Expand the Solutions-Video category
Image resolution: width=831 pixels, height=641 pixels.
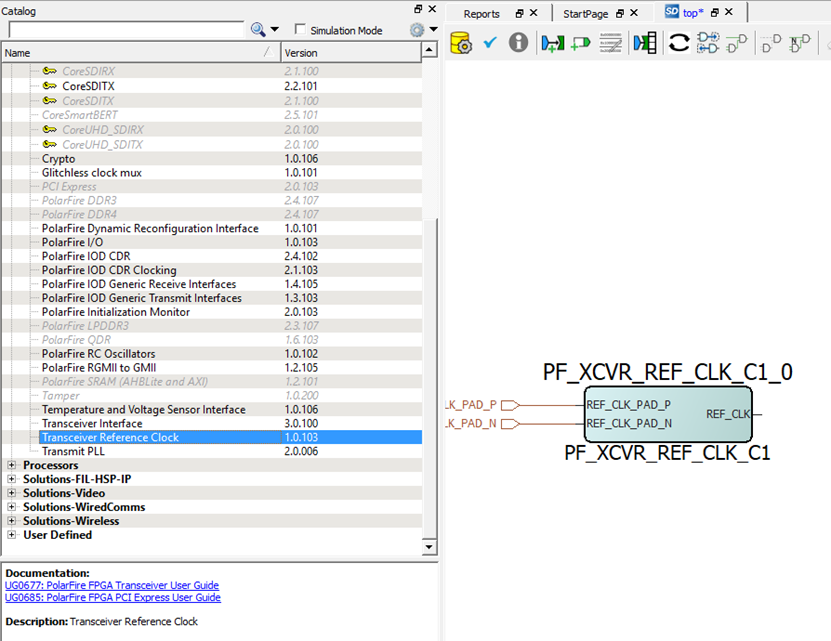point(12,493)
